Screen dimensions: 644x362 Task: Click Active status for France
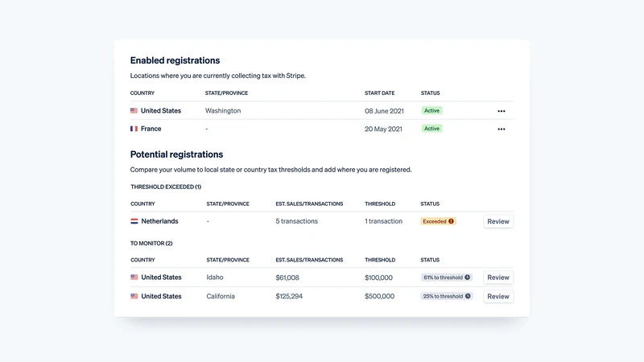coord(431,129)
